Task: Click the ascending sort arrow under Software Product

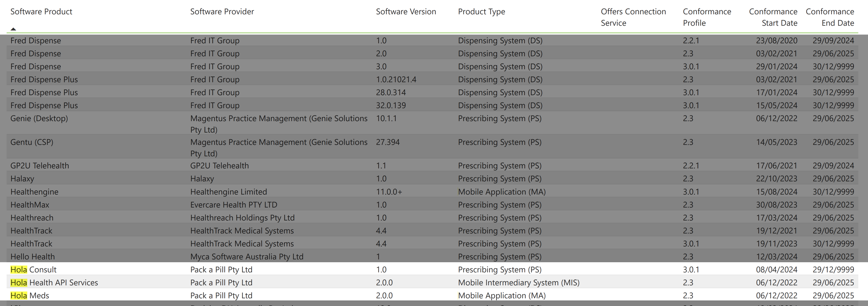Action: click(x=13, y=29)
